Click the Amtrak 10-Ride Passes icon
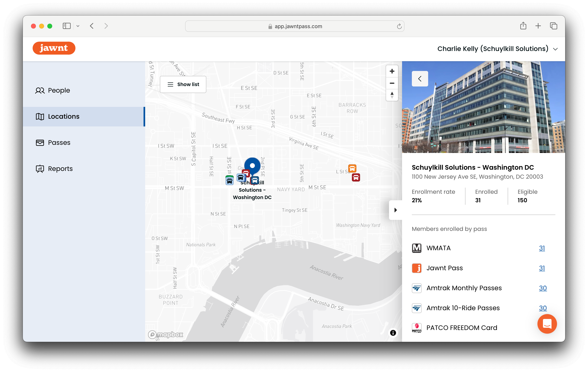 [417, 308]
